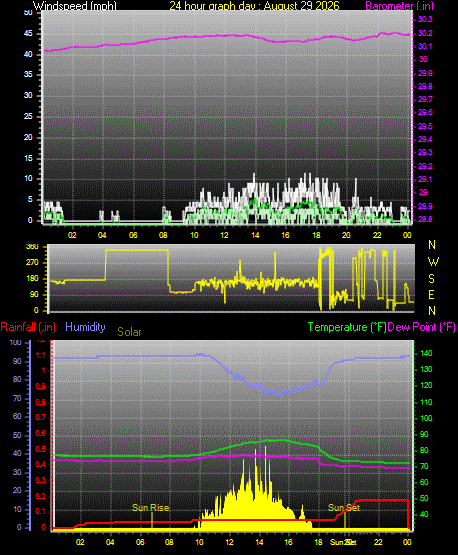The image size is (458, 555).
Task: Click the Sun Rise marker label
Action: tap(150, 508)
